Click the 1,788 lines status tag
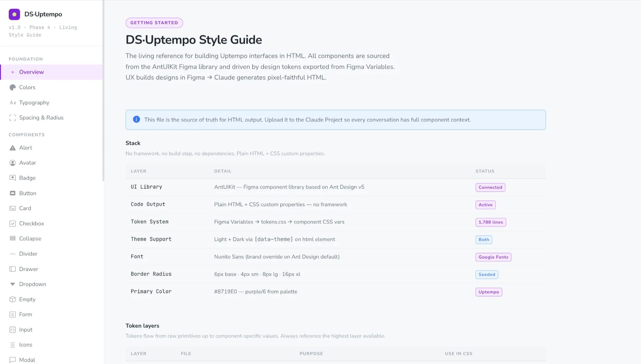 (x=491, y=222)
